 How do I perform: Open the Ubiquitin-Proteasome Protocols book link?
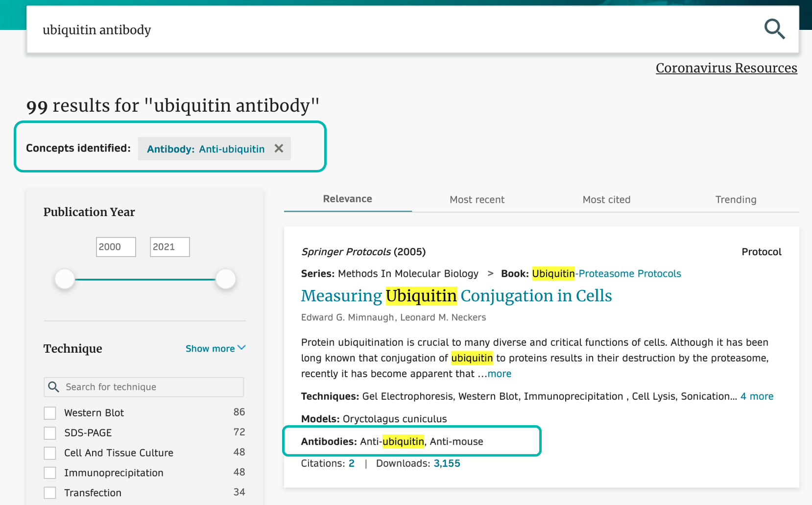click(x=606, y=273)
